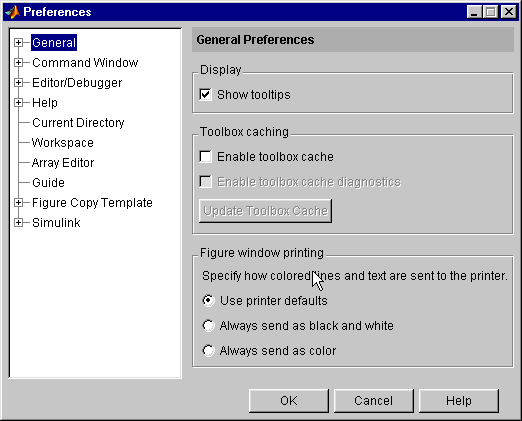Expand the Editor/Debugger tree node
Image resolution: width=522 pixels, height=421 pixels.
pos(19,83)
